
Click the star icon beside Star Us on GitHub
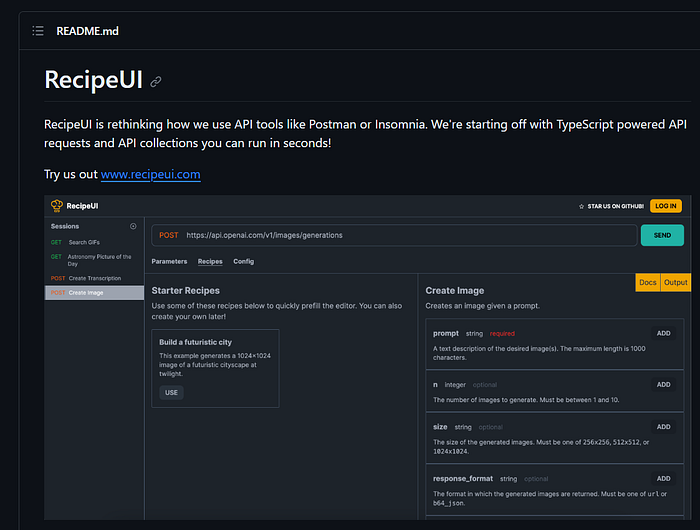(581, 206)
